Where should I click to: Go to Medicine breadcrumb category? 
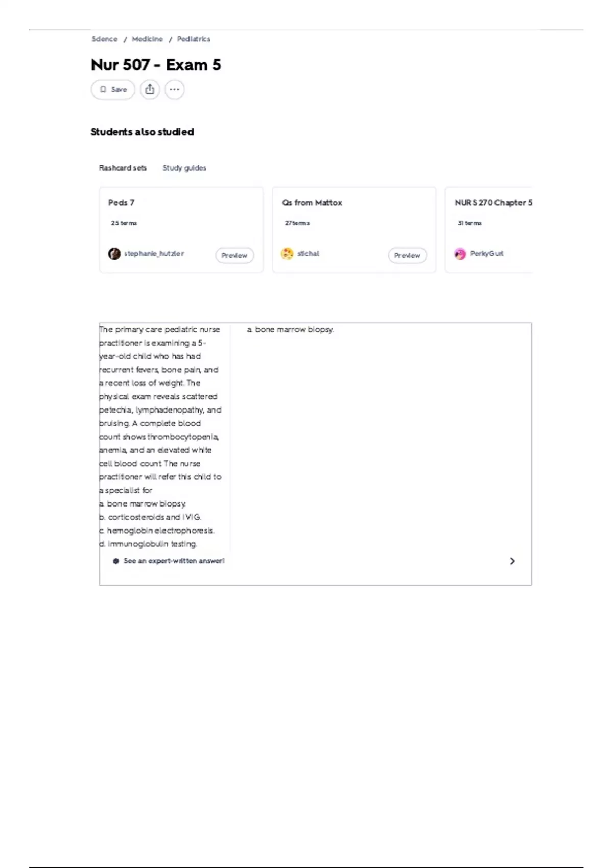pos(147,39)
